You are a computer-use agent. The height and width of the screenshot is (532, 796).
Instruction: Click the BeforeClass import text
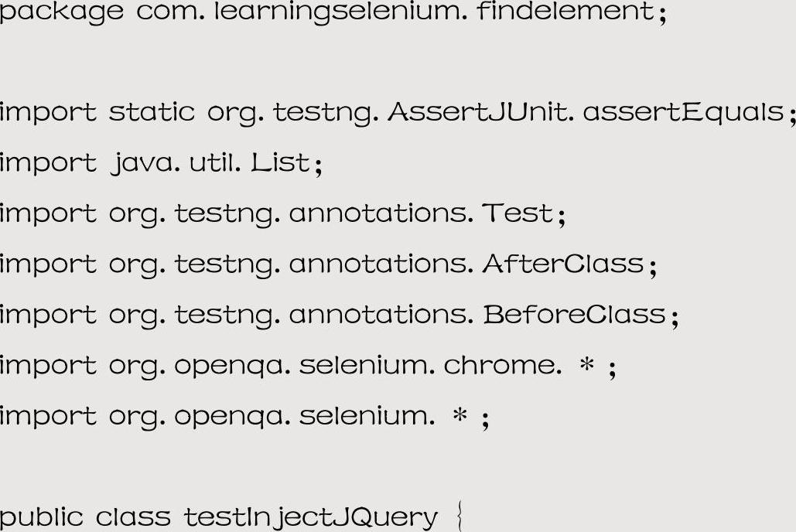[574, 314]
